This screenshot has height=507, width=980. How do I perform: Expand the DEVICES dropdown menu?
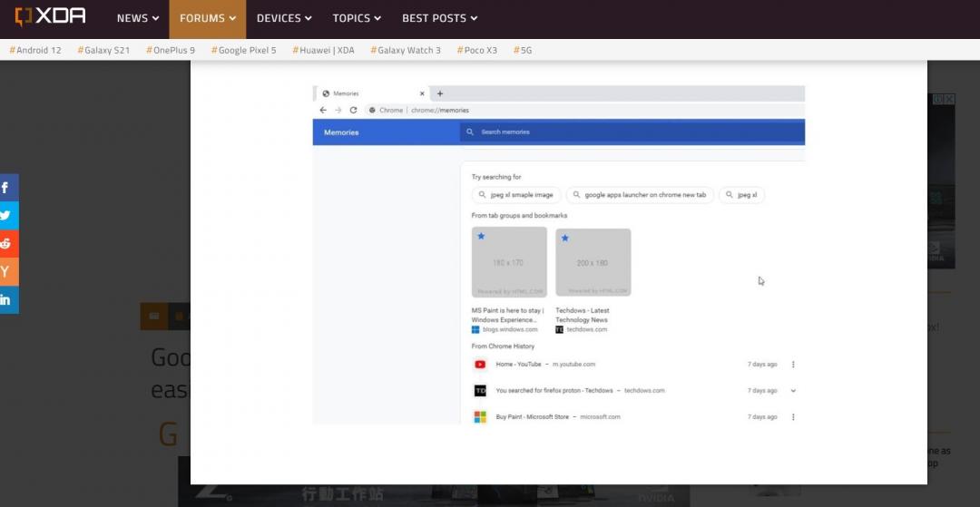tap(284, 18)
